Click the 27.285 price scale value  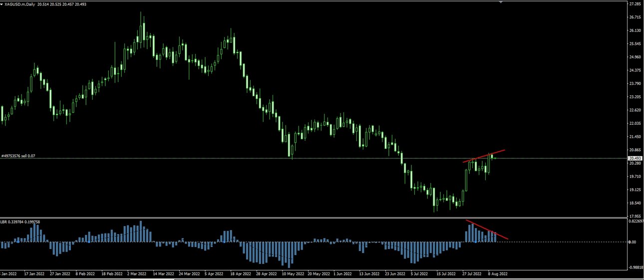coord(635,4)
